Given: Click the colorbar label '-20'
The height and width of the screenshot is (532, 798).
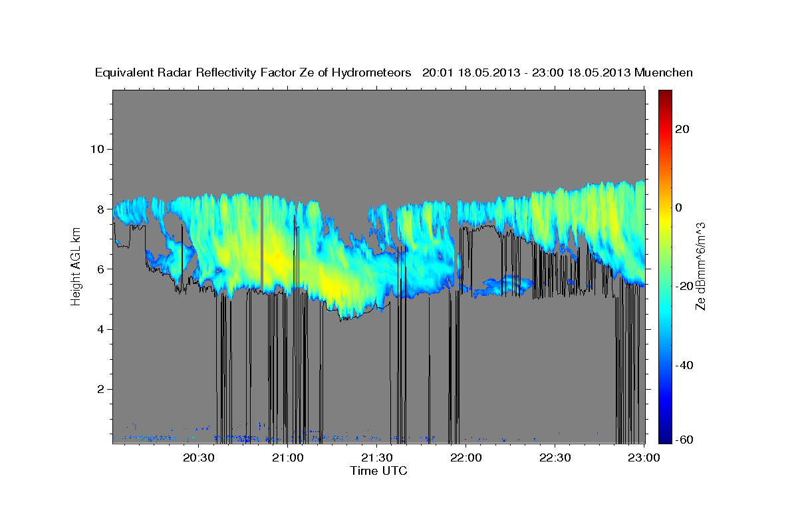Looking at the screenshot, I should pos(685,286).
